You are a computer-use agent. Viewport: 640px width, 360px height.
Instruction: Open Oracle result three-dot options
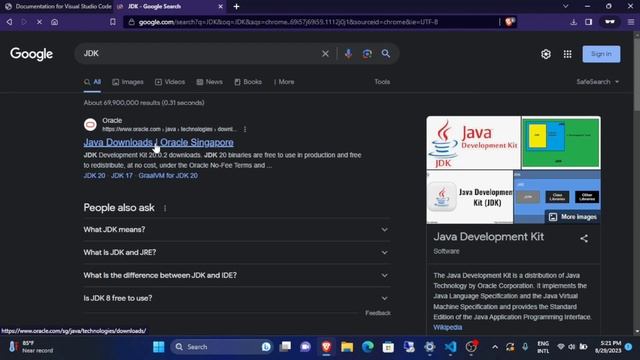[245, 129]
